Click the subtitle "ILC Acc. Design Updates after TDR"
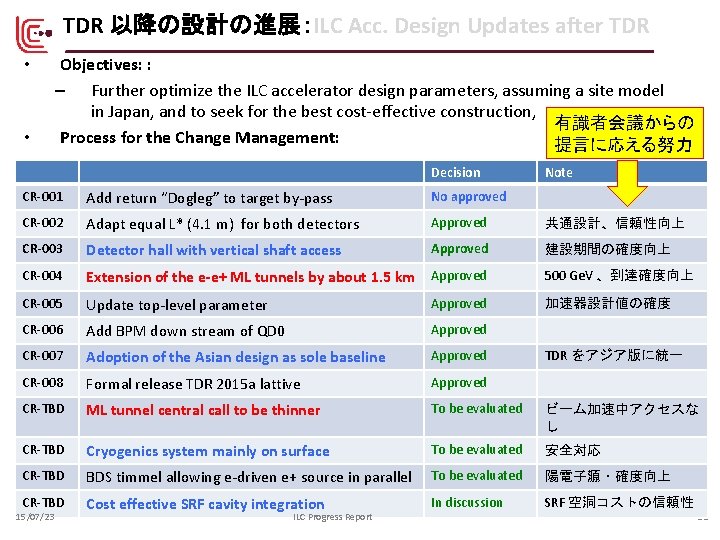720x540 pixels. pyautogui.click(x=481, y=26)
